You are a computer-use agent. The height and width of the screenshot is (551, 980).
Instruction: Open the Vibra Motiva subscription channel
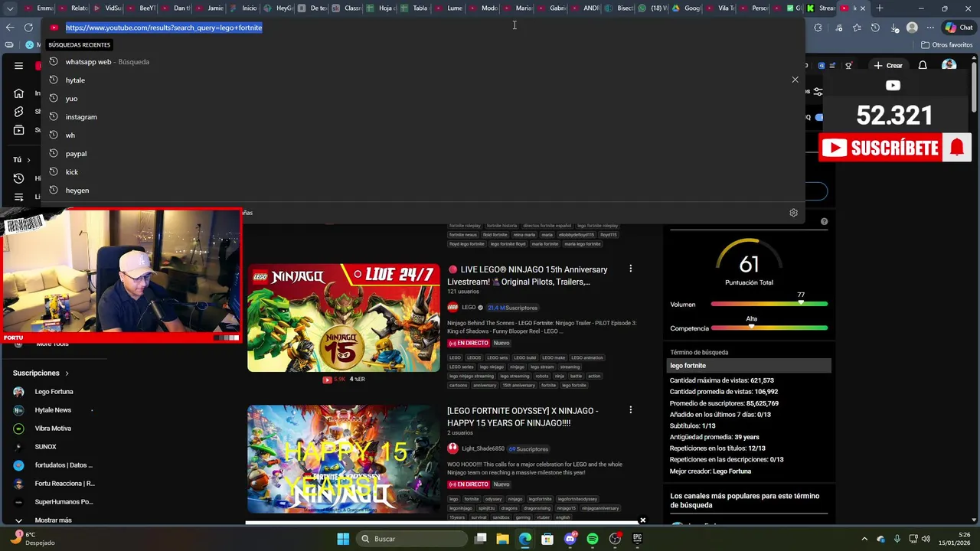pyautogui.click(x=53, y=429)
